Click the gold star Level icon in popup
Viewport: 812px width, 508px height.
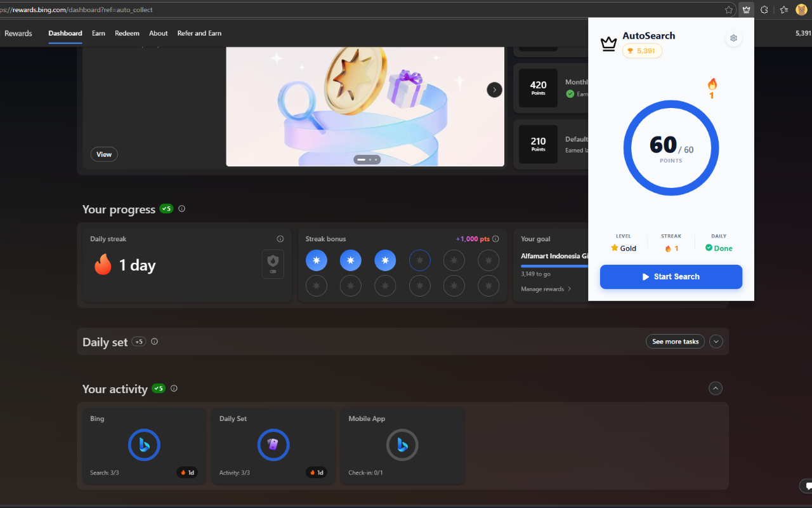[x=614, y=248]
